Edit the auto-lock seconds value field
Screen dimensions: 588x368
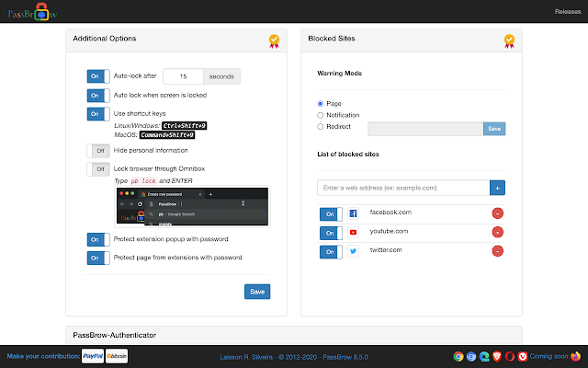coord(183,76)
